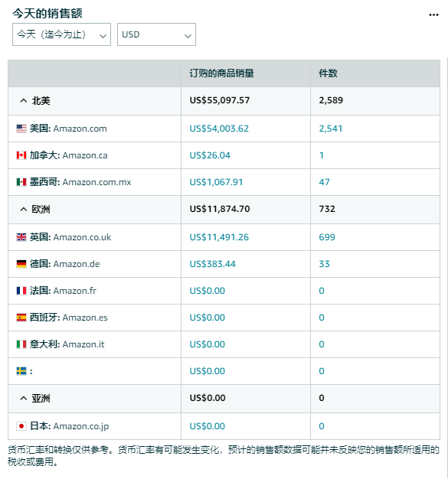Image resolution: width=448 pixels, height=479 pixels.
Task: Open the US$26.04 Amazon.ca sales link
Action: (210, 155)
